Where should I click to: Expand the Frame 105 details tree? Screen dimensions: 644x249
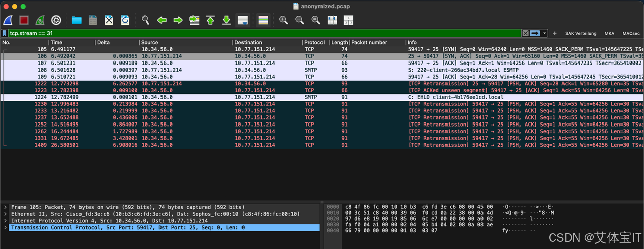click(x=5, y=207)
